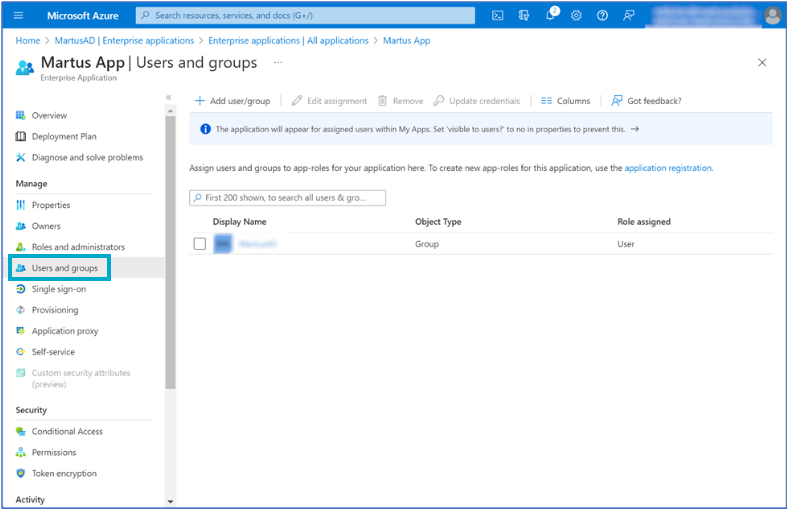Sort by the Display Name column header
The height and width of the screenshot is (509, 787).
click(x=239, y=222)
